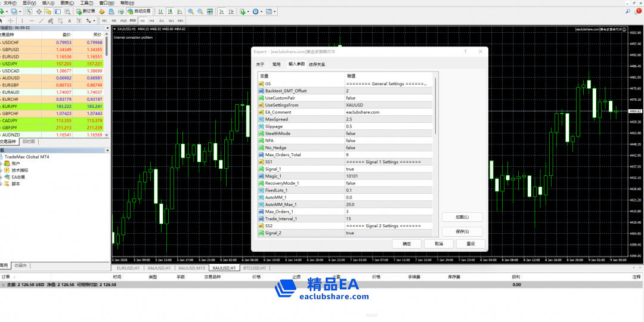Click the zoom in magnifier icon
This screenshot has width=644, height=322.
[191, 11]
